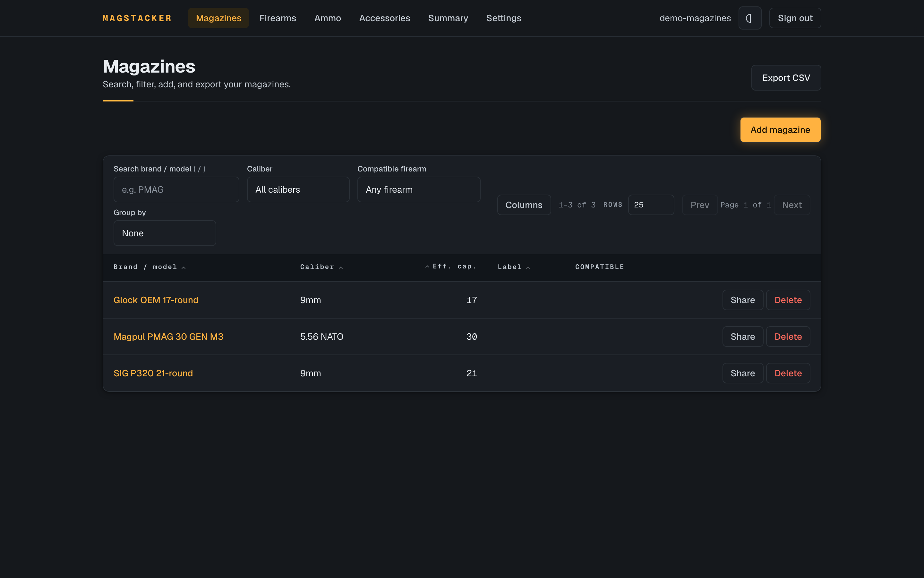
Task: Sort by Label column header
Action: 514,267
